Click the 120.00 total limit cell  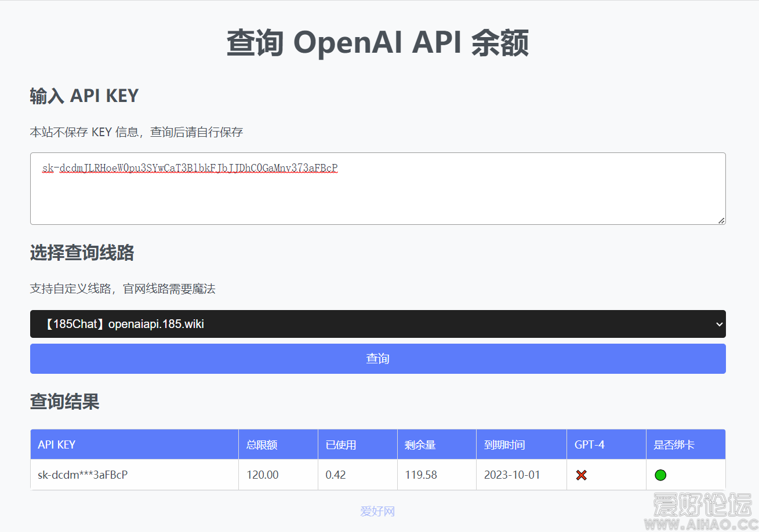click(278, 475)
